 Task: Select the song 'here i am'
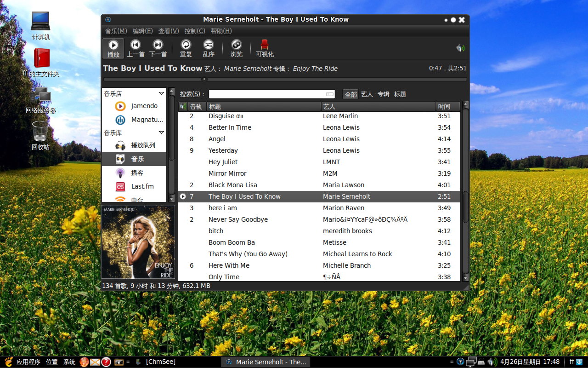[319, 208]
